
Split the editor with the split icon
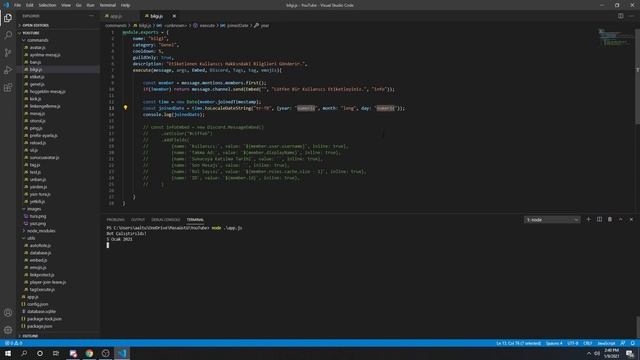tap(620, 16)
